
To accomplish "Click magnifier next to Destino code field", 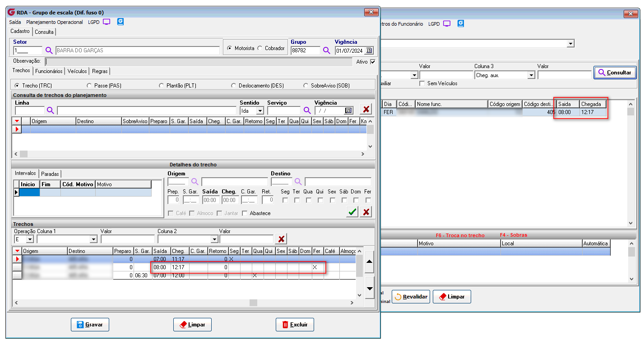I will point(298,182).
